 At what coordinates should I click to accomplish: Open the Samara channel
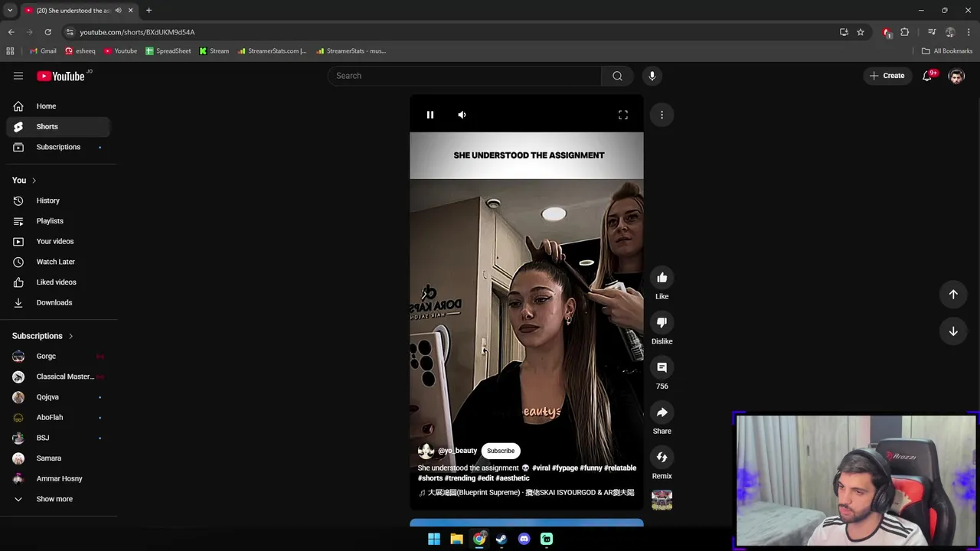point(58,458)
